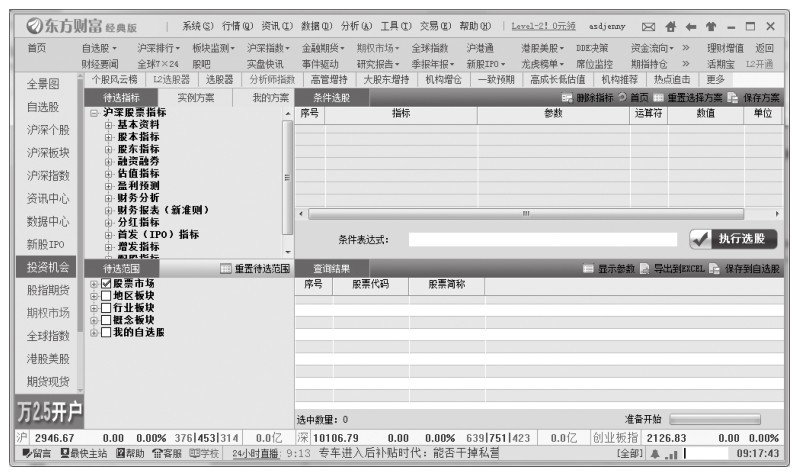797x474 pixels.
Task: Expand the 财务分析 tree node
Action: (108, 198)
